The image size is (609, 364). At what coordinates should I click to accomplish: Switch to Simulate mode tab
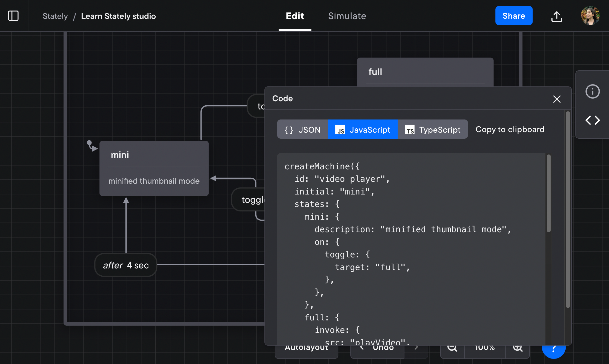coord(347,16)
